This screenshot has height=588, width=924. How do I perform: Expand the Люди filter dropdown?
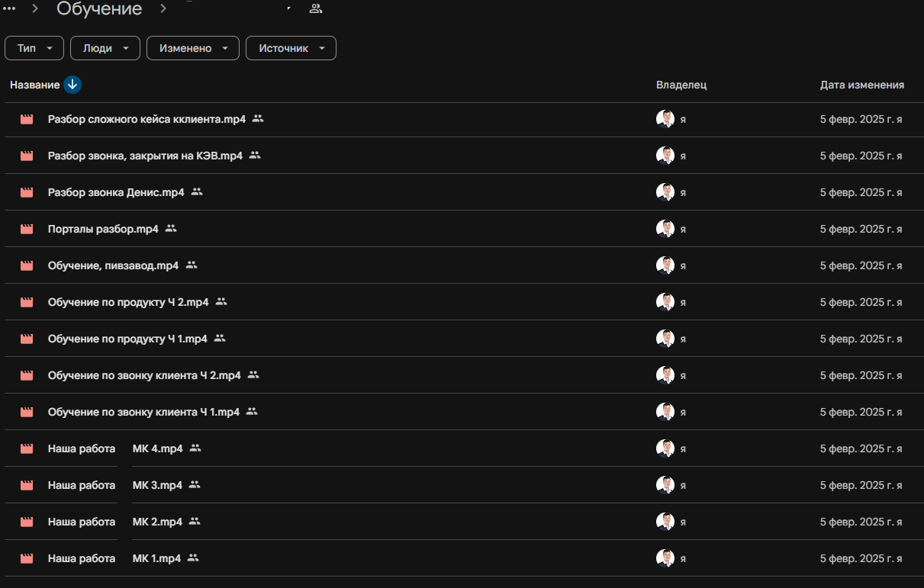(x=105, y=48)
